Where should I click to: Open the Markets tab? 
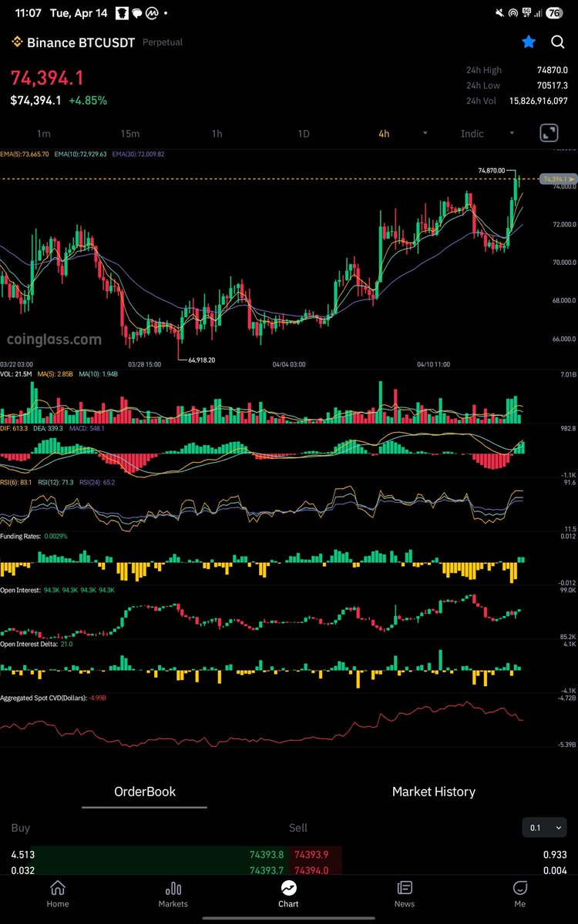point(173,894)
